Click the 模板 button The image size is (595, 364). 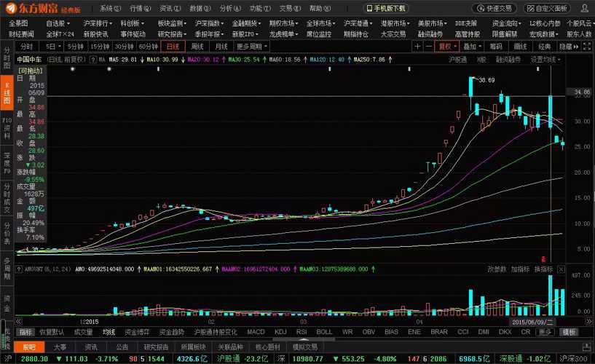(x=569, y=332)
